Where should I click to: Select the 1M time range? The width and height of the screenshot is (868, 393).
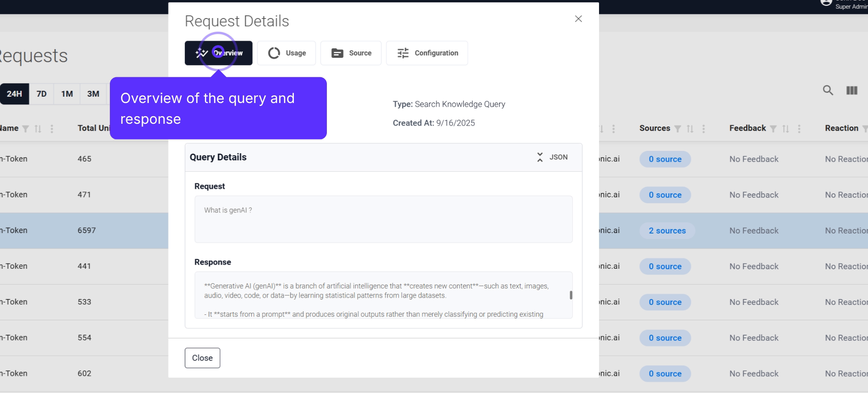[67, 94]
